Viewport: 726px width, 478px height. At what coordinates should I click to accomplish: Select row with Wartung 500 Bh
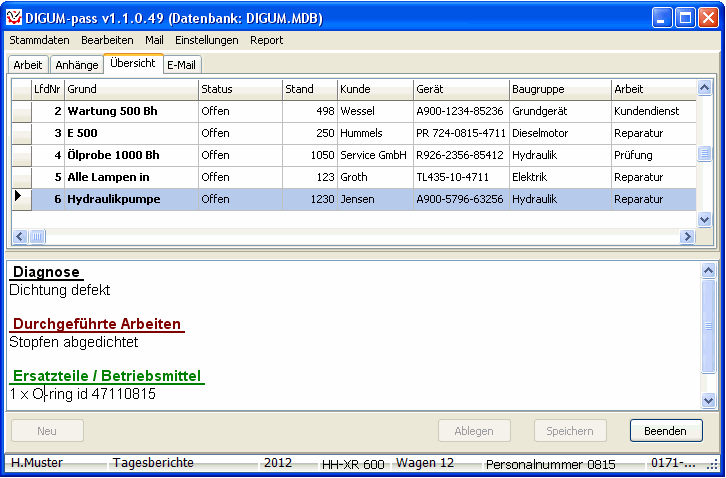pyautogui.click(x=131, y=111)
